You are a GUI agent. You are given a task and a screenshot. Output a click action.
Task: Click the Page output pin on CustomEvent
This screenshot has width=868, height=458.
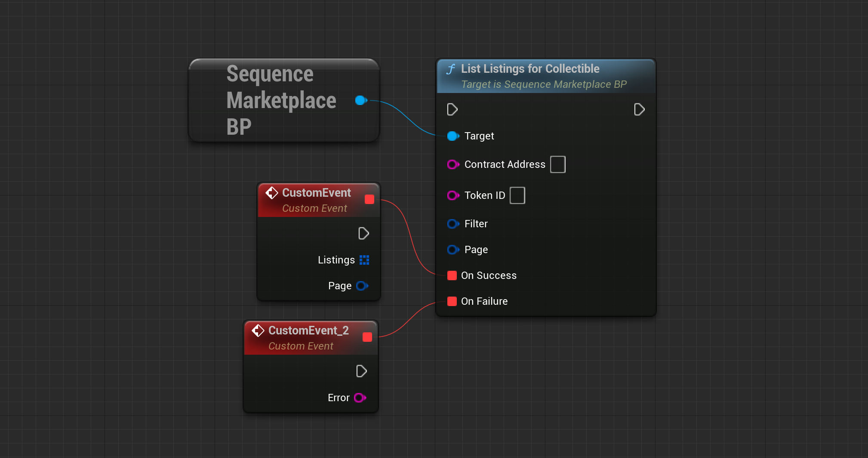click(x=362, y=286)
